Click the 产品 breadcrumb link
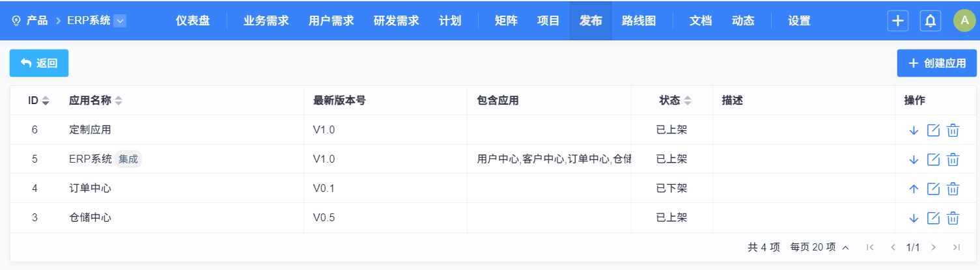 [x=37, y=21]
